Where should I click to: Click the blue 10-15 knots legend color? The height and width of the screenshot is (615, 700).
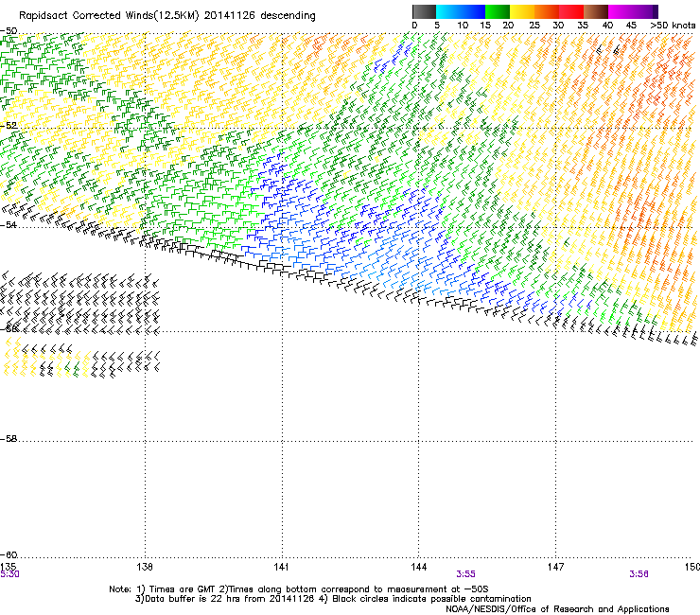[473, 11]
